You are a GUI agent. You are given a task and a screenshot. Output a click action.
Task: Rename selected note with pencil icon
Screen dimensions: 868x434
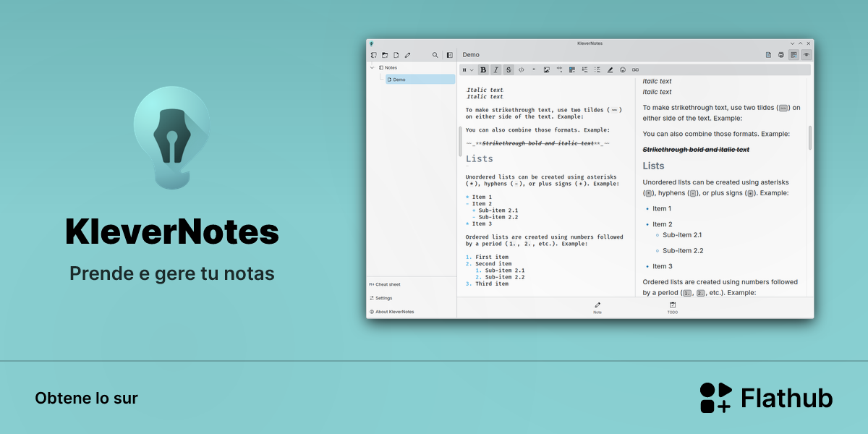pyautogui.click(x=407, y=55)
